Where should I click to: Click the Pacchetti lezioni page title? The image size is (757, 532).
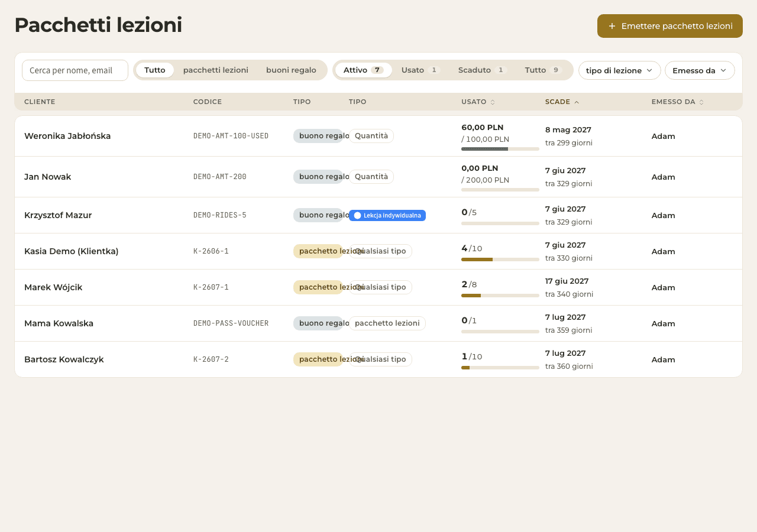(x=98, y=25)
